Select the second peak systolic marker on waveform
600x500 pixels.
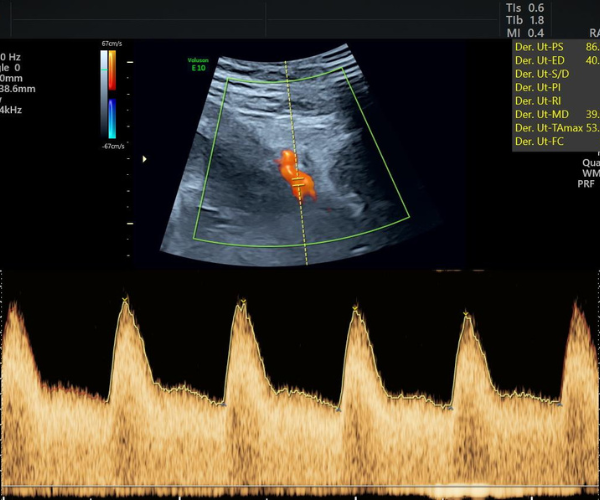tap(243, 302)
